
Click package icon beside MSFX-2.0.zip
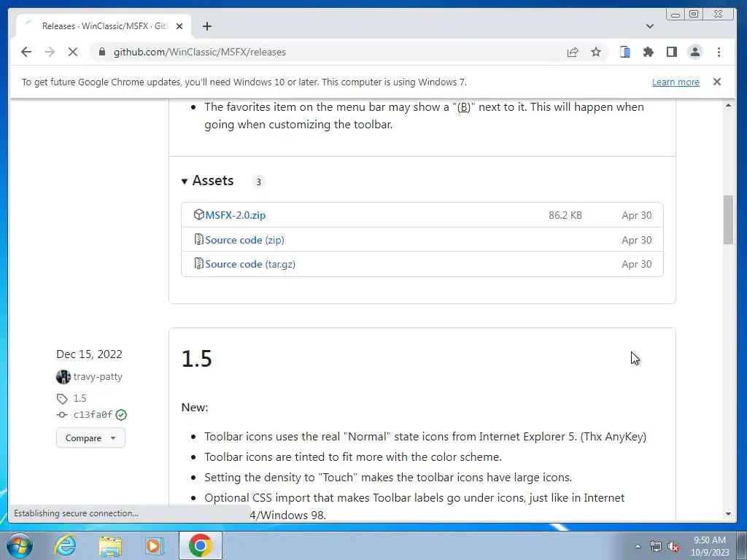click(x=198, y=215)
